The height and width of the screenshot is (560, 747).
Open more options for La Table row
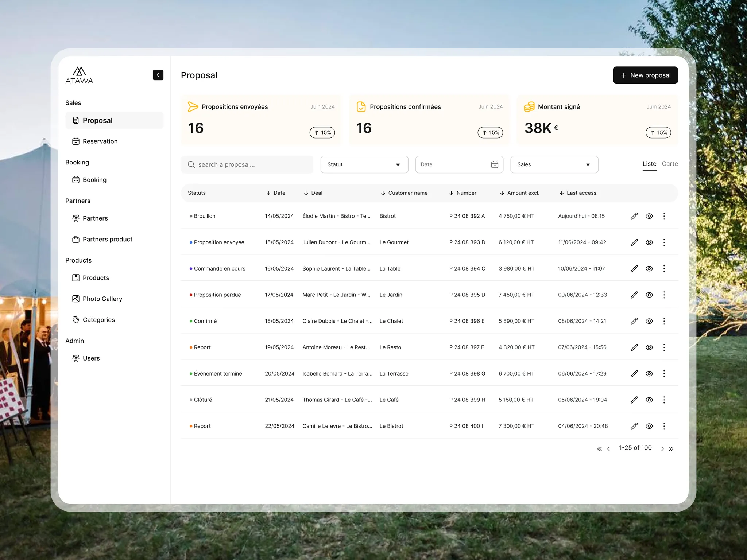tap(664, 269)
